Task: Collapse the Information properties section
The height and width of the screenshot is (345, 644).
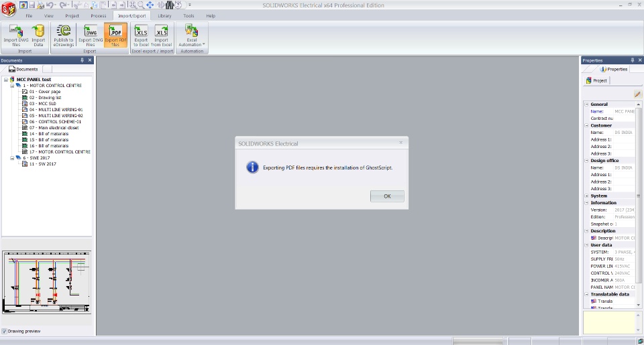Action: click(x=586, y=203)
